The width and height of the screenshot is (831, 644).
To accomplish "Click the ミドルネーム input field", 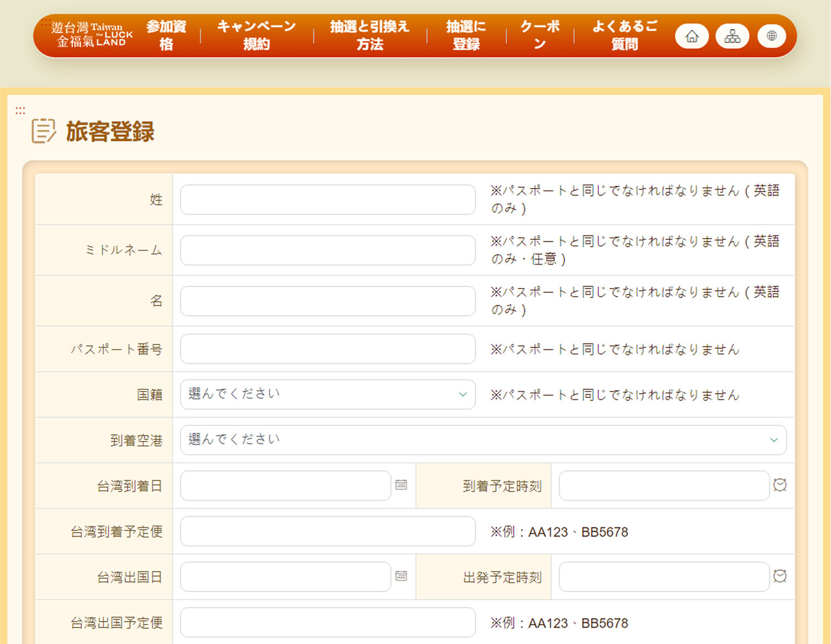I will [x=327, y=250].
